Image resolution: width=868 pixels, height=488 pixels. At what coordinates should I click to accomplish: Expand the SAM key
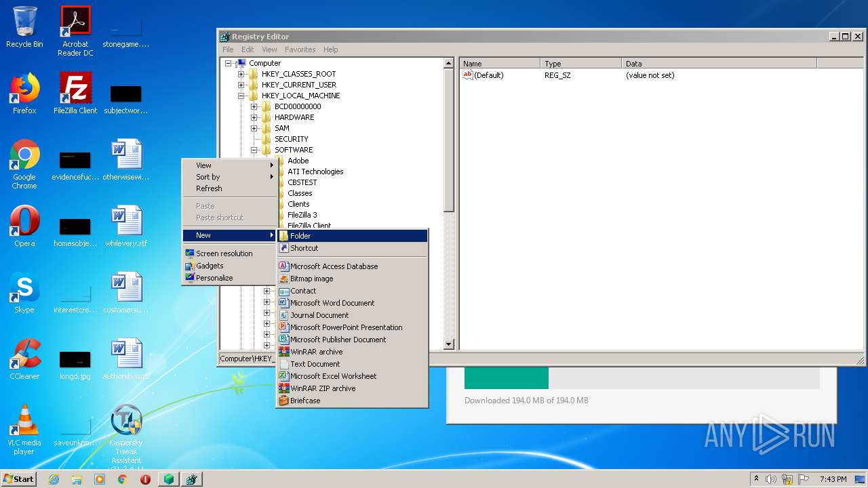[x=254, y=128]
